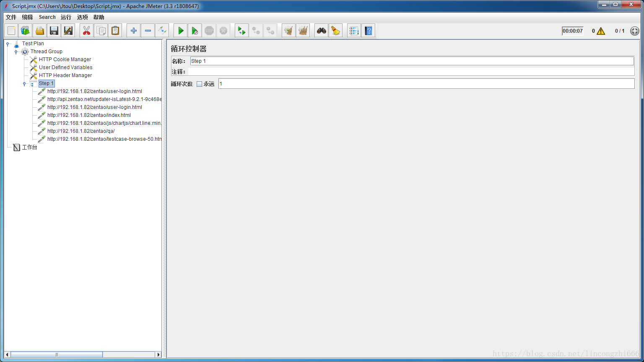This screenshot has height=362, width=644.
Task: Collapse all nodes with minus icon
Action: [x=148, y=31]
